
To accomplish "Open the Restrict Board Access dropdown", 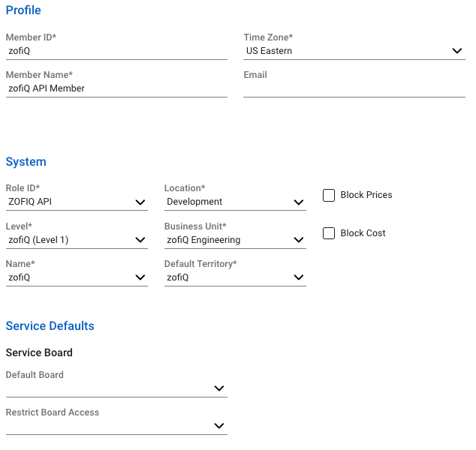I will point(116,426).
